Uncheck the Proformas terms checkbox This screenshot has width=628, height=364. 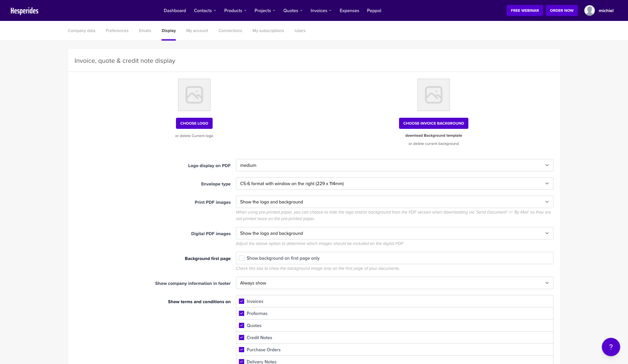241,313
